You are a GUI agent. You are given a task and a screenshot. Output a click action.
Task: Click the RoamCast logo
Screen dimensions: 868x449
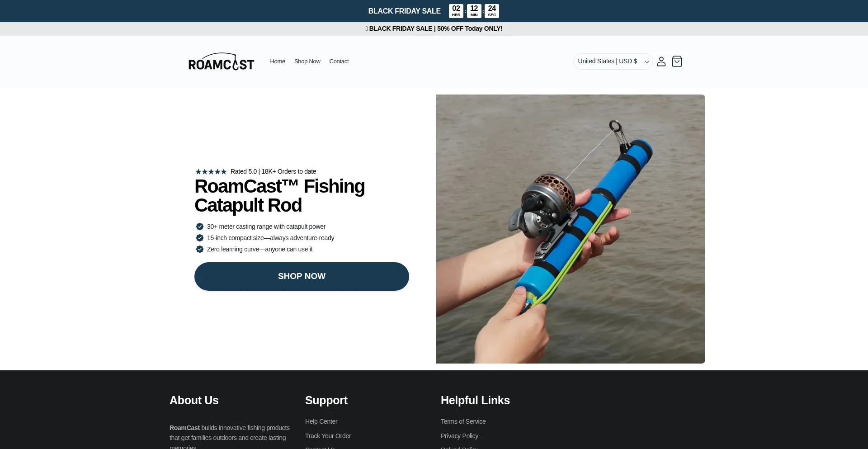[x=221, y=61]
